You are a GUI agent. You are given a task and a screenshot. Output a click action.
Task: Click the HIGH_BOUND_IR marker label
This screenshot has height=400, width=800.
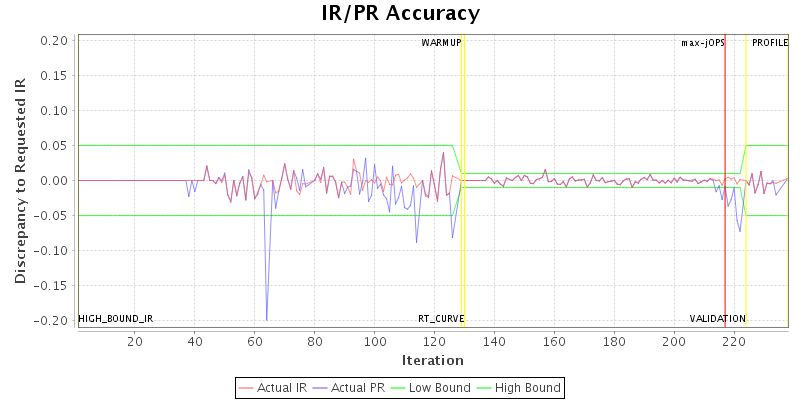pos(116,319)
